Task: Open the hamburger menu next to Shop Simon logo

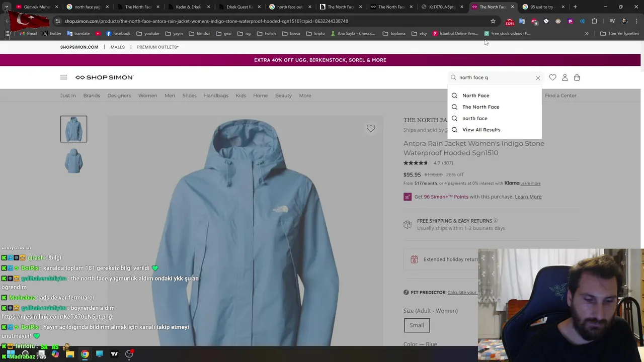Action: [x=63, y=77]
